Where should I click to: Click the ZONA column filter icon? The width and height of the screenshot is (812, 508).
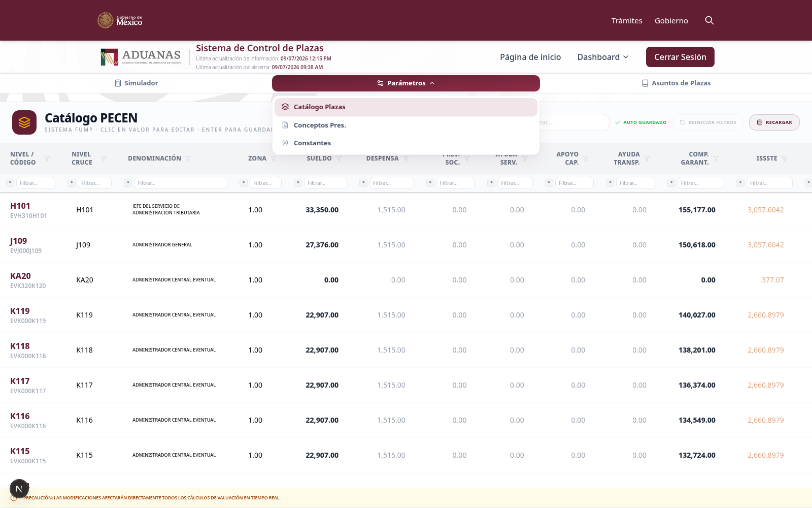point(274,158)
